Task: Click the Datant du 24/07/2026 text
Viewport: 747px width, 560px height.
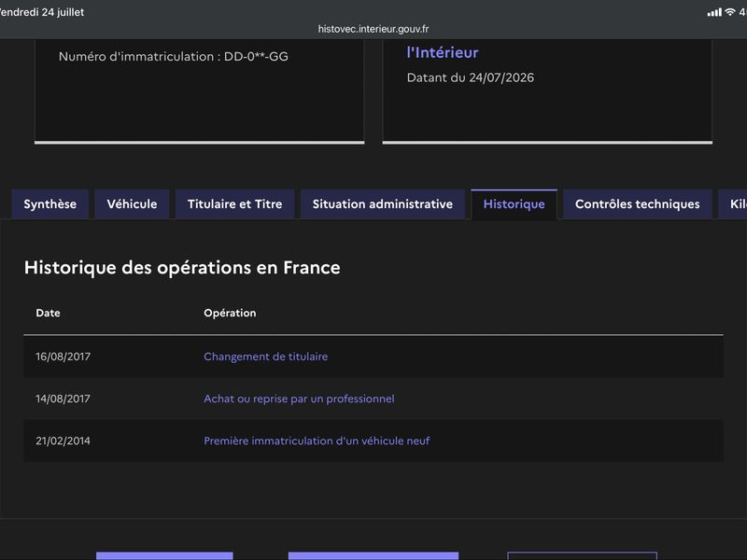Action: pos(471,77)
